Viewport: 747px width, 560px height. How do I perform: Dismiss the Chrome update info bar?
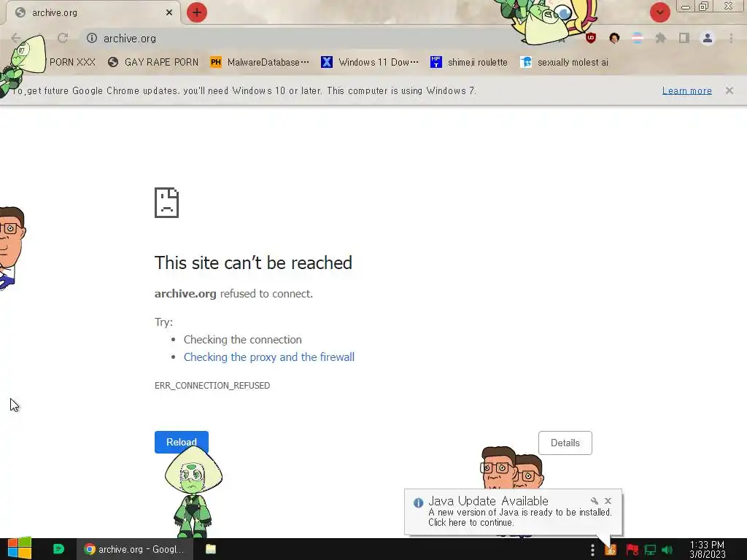[x=729, y=90]
